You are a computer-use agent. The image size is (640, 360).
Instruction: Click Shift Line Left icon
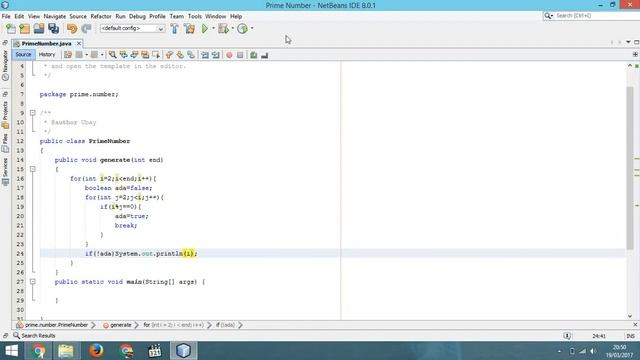tap(204, 55)
